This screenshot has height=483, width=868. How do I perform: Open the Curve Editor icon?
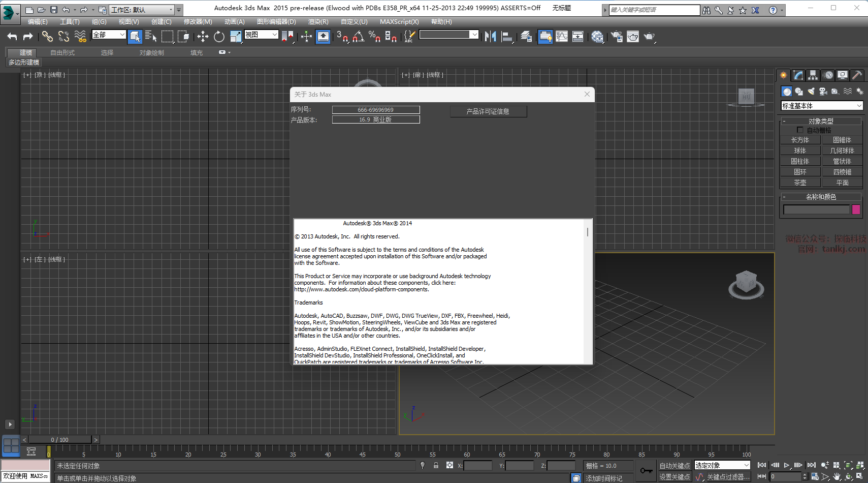click(x=562, y=36)
